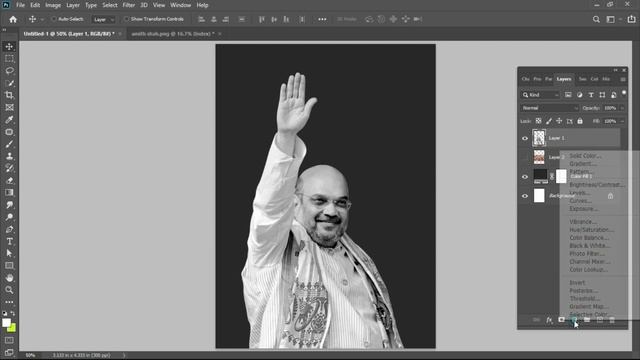
Task: Click the green background color swatch
Action: click(x=13, y=328)
